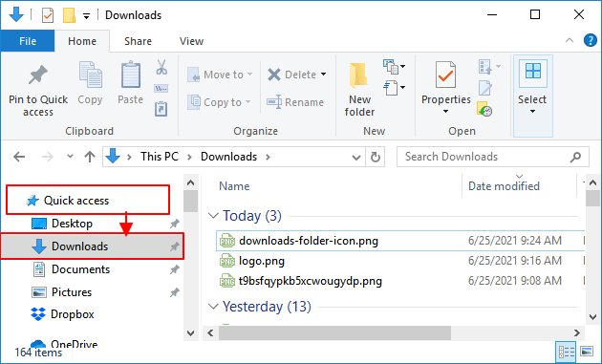Switch to Large icons view in status bar
The width and height of the screenshot is (602, 364).
coord(587,352)
